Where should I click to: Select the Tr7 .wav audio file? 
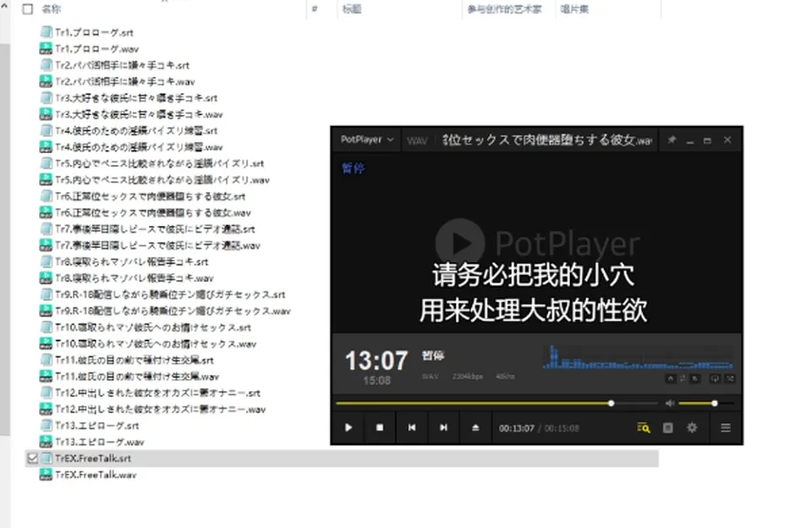click(150, 245)
